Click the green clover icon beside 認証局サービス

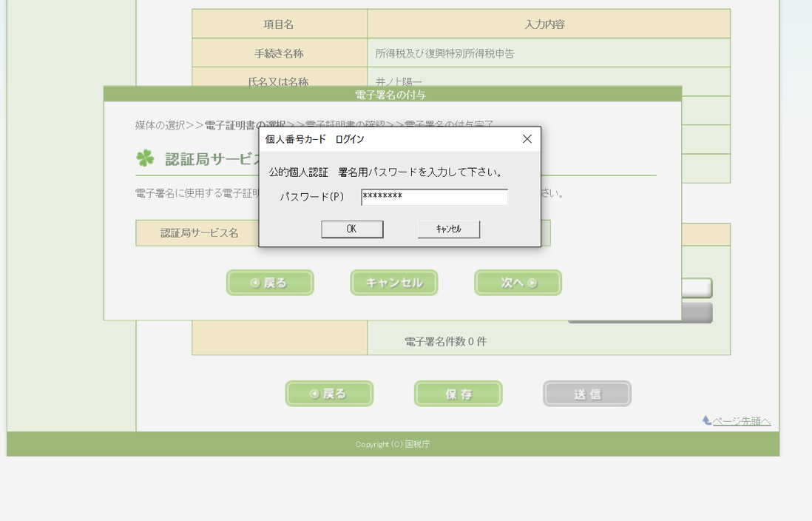[x=145, y=158]
